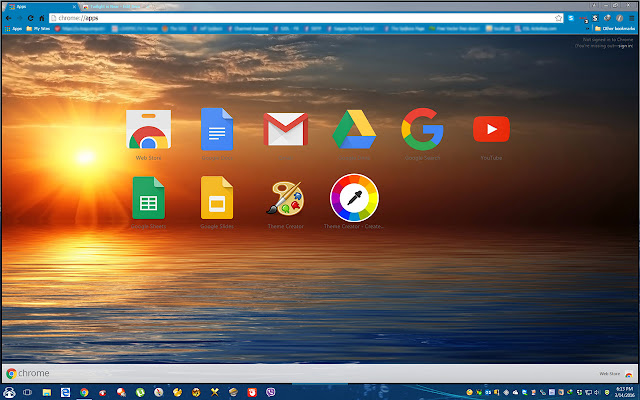Click the taskbar clock and date
The width and height of the screenshot is (640, 400).
click(624, 392)
